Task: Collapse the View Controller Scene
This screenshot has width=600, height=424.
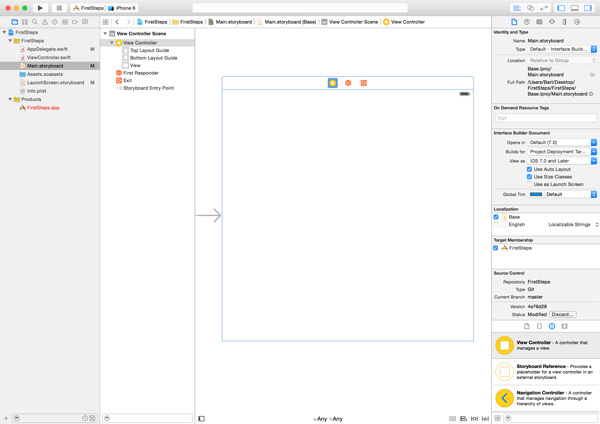Action: 105,34
